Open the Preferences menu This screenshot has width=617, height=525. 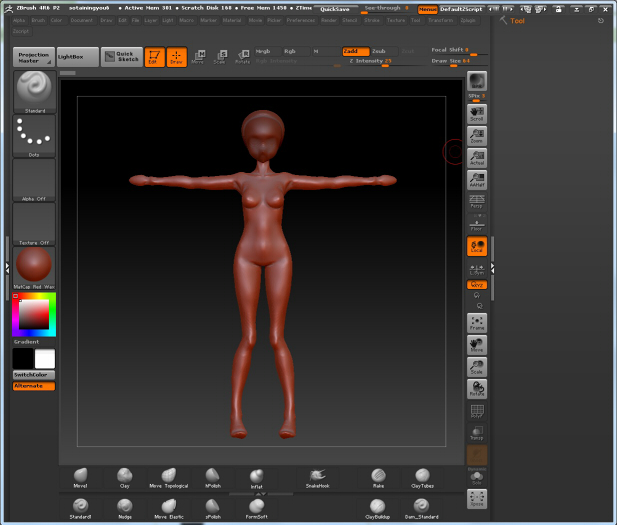coord(300,20)
